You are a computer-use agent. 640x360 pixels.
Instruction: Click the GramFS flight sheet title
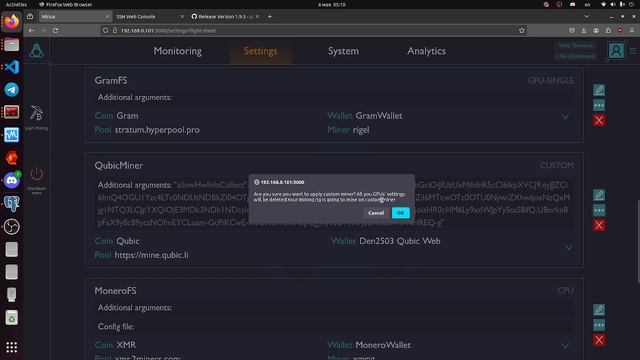(111, 81)
